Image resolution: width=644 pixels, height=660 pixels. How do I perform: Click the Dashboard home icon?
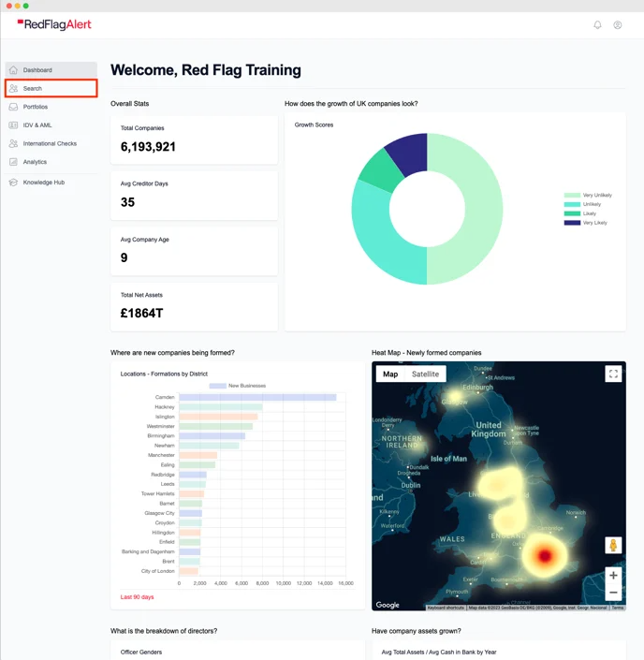tap(13, 70)
